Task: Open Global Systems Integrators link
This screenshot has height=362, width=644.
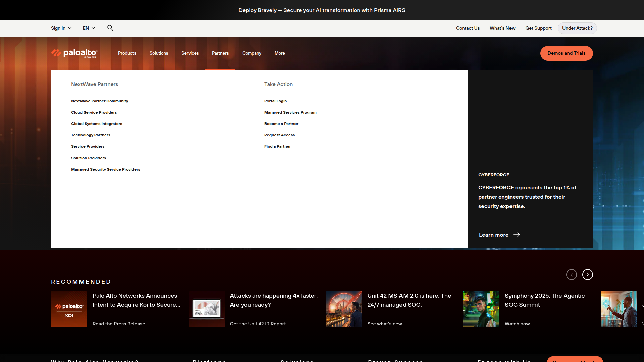Action: coord(97,124)
